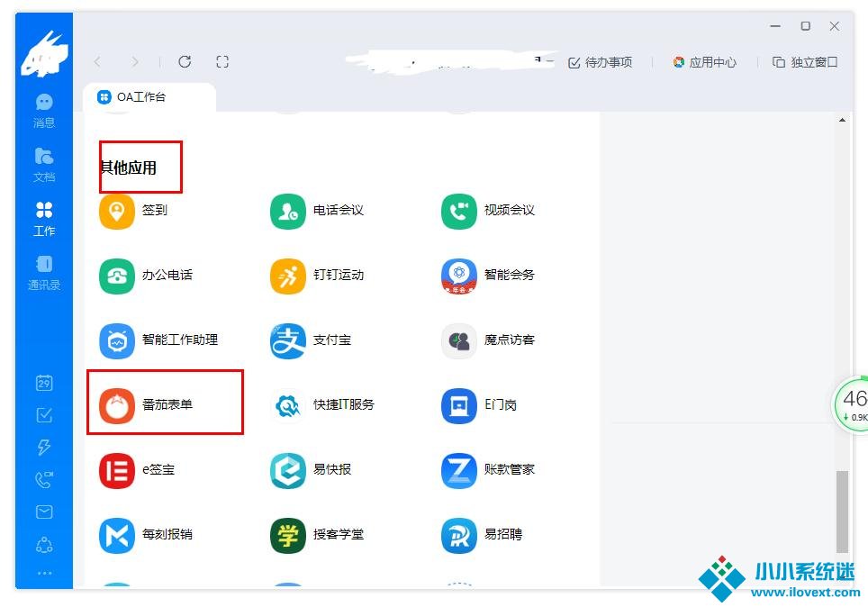Open the 待办事项 to-do list
Viewport: 868px width, 607px height.
coord(600,62)
